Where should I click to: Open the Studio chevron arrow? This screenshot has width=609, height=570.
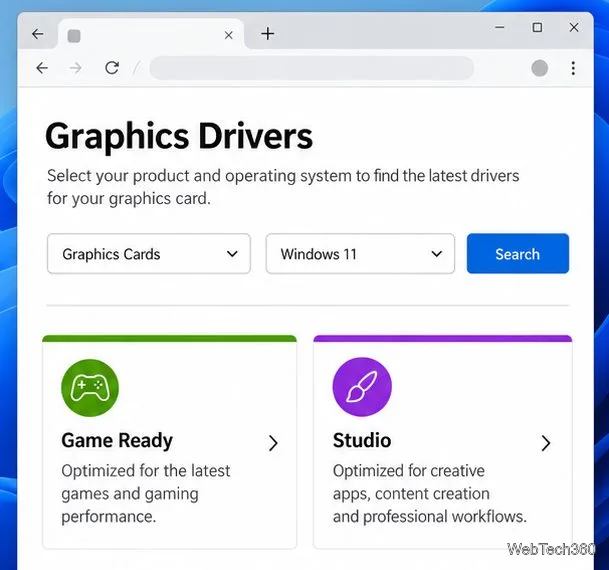coord(546,443)
